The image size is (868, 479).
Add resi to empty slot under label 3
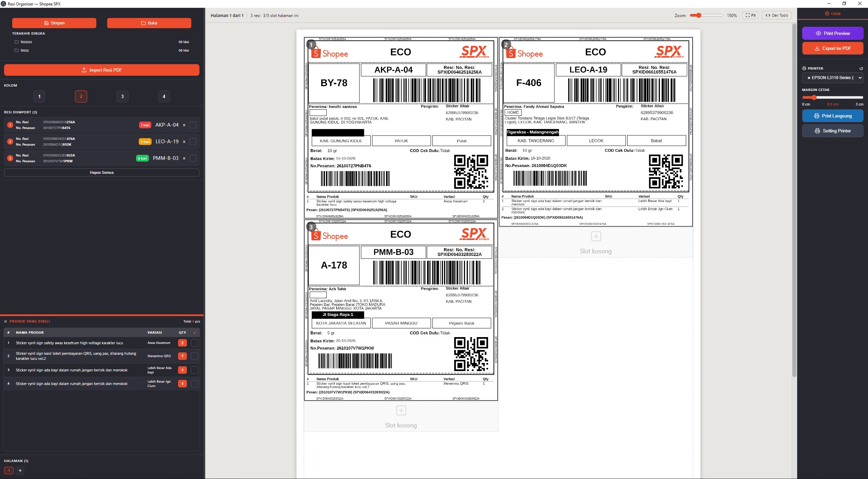(401, 417)
